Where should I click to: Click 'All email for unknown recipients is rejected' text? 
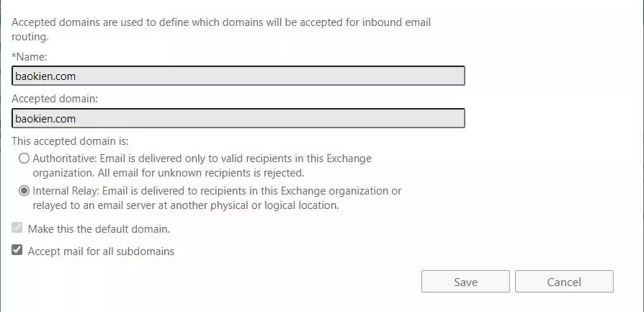[201, 173]
